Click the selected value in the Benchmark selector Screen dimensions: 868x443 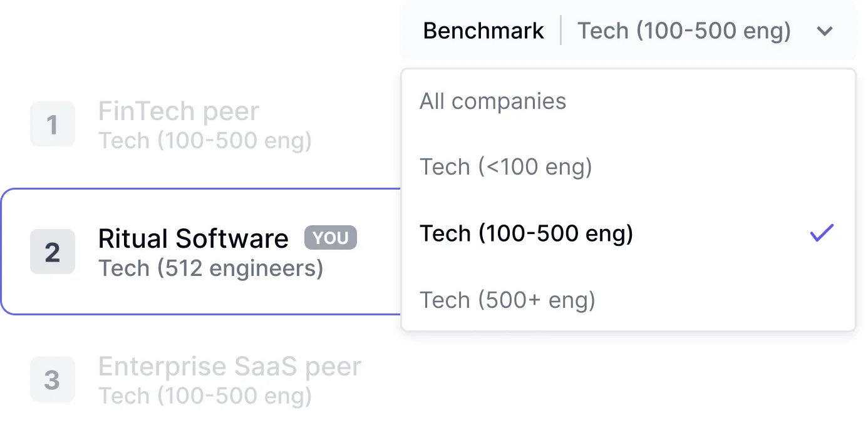point(683,31)
